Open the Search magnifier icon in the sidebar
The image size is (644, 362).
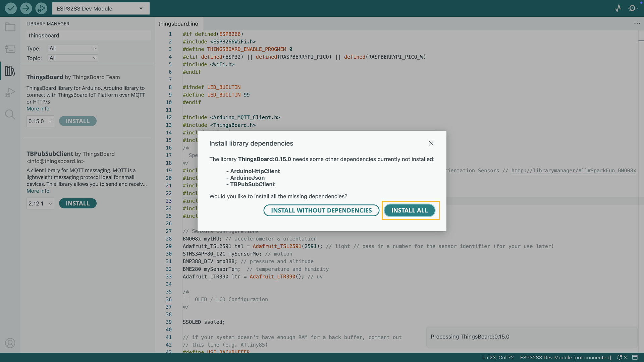pos(10,115)
